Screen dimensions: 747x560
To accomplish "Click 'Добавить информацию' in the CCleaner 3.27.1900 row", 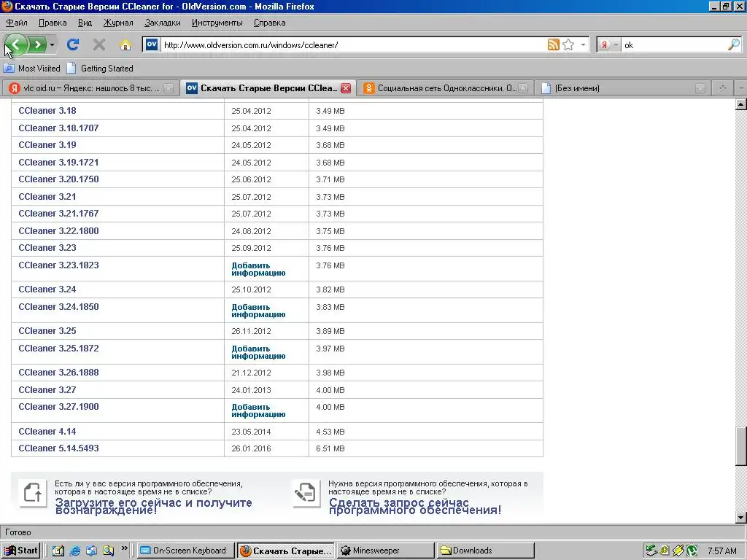I will (258, 411).
